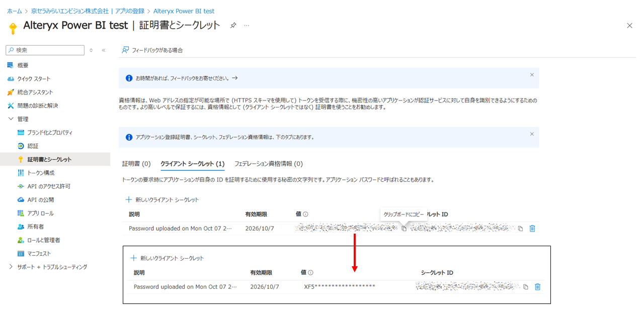The height and width of the screenshot is (310, 644).
Task: Click the ロールと管理者 icon
Action: (x=21, y=240)
